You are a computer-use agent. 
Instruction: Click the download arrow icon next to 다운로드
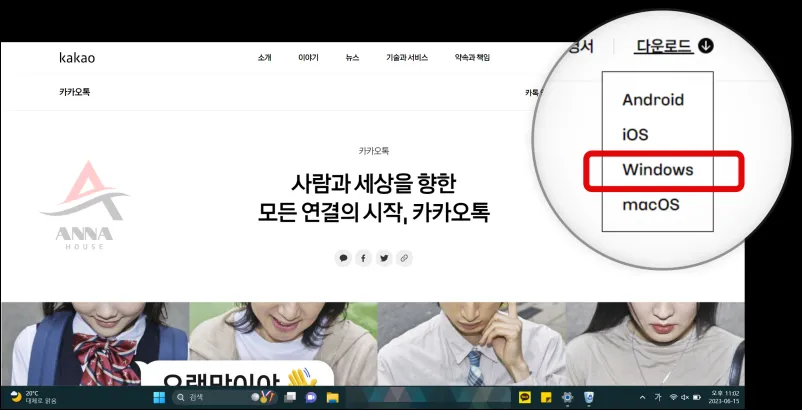[x=705, y=46]
